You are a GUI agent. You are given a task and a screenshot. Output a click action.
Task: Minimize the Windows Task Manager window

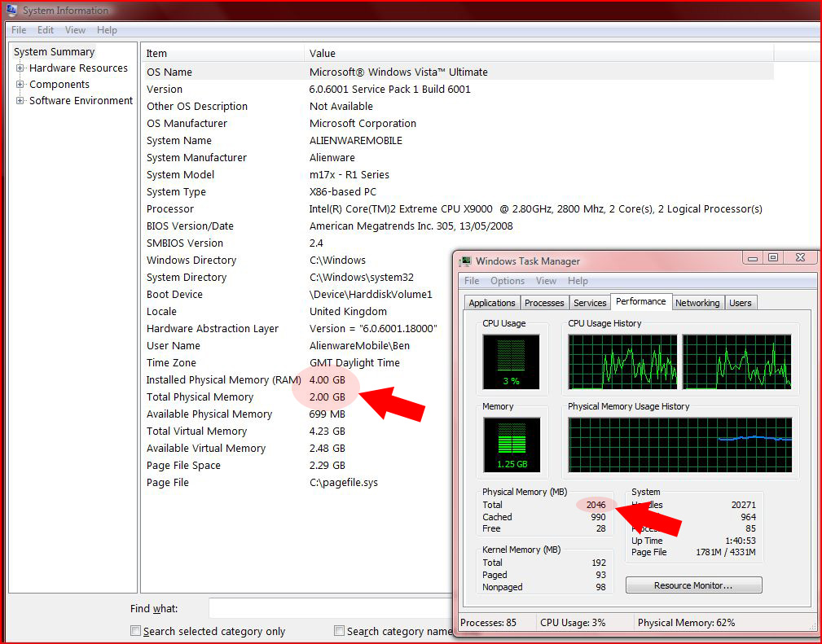tap(753, 257)
